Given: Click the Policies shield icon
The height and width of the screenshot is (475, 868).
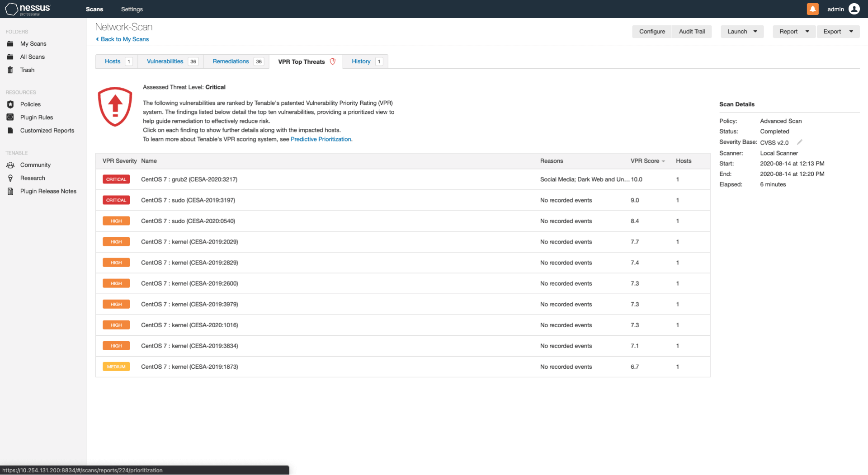Looking at the screenshot, I should point(10,104).
